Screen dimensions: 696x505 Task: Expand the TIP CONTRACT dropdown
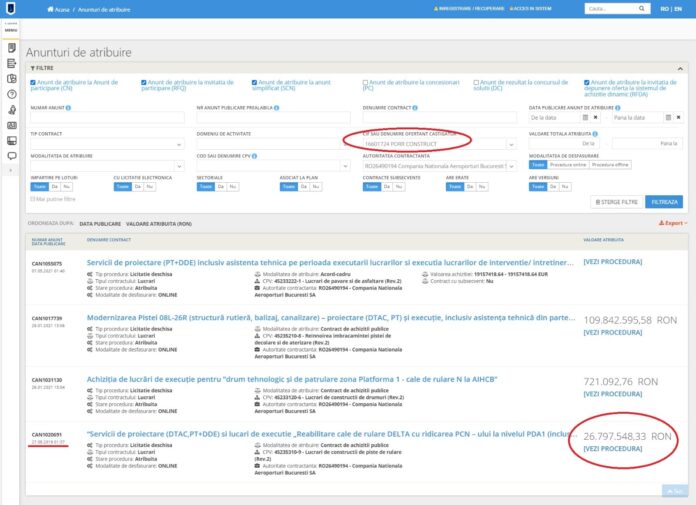[105, 144]
